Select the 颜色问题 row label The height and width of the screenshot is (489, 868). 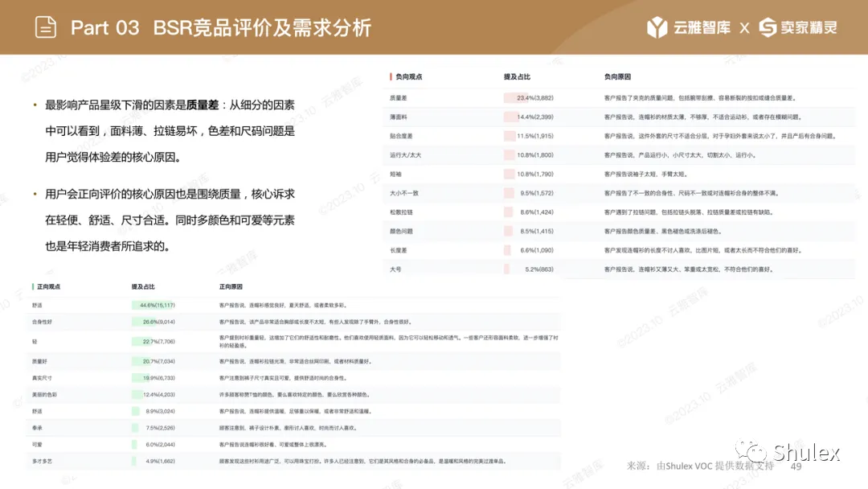[401, 232]
